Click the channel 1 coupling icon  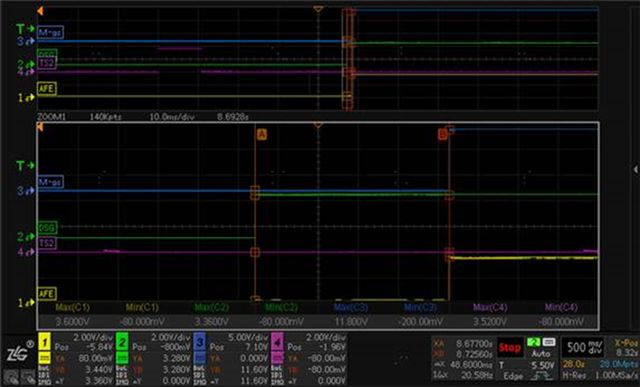[x=44, y=358]
